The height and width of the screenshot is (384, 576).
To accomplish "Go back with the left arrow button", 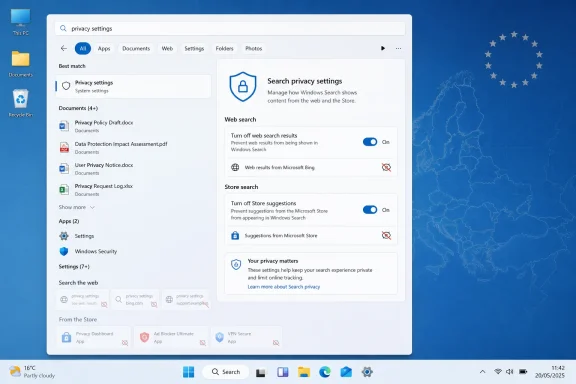I will [x=64, y=48].
